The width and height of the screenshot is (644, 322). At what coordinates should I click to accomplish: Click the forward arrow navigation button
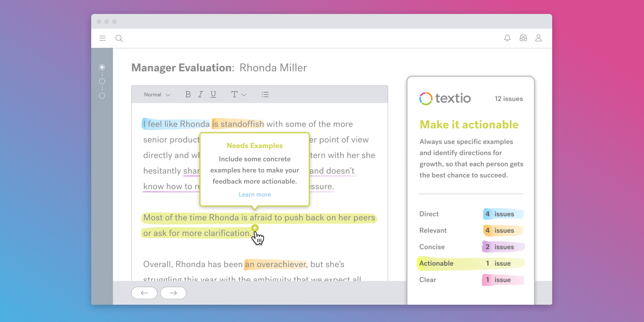coord(173,293)
